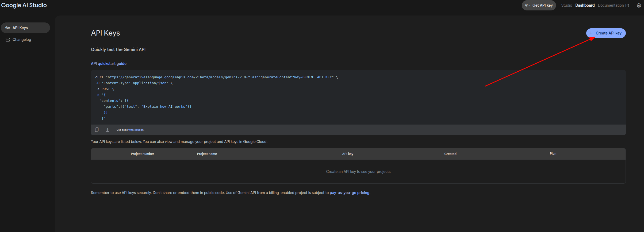Screen dimensions: 644x232
Task: Download the code snippet
Action: click(108, 130)
